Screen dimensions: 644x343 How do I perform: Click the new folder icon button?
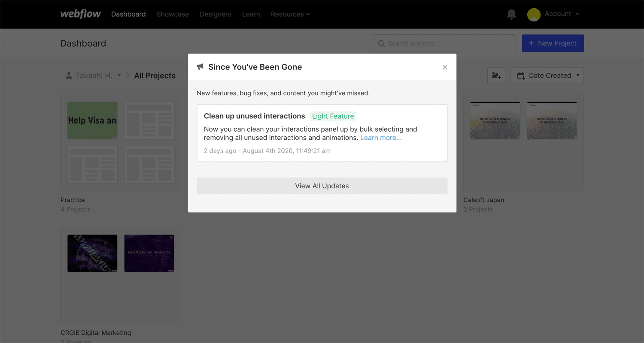(497, 75)
